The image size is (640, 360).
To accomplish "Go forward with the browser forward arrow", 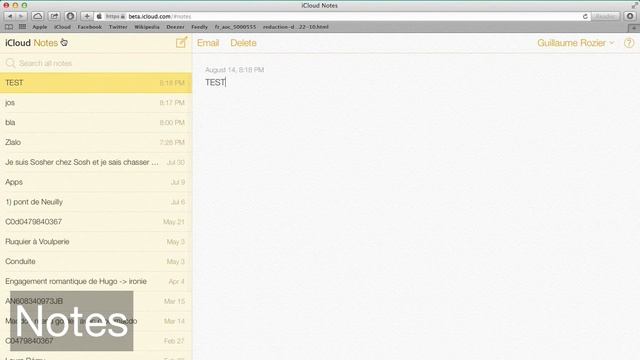I will point(21,16).
